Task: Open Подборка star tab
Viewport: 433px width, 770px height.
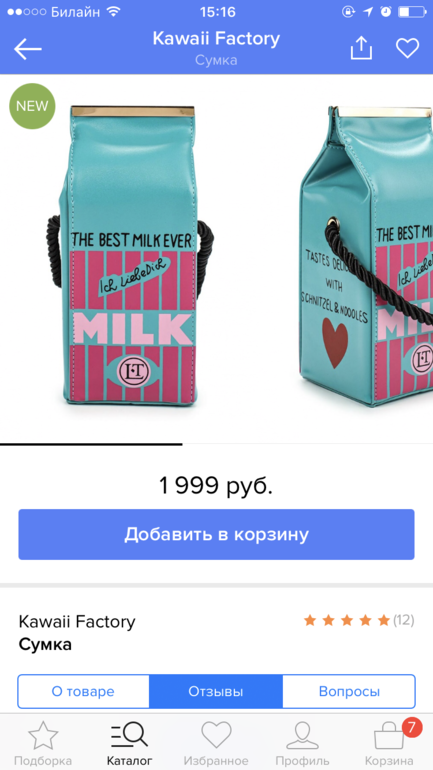Action: pos(43,743)
